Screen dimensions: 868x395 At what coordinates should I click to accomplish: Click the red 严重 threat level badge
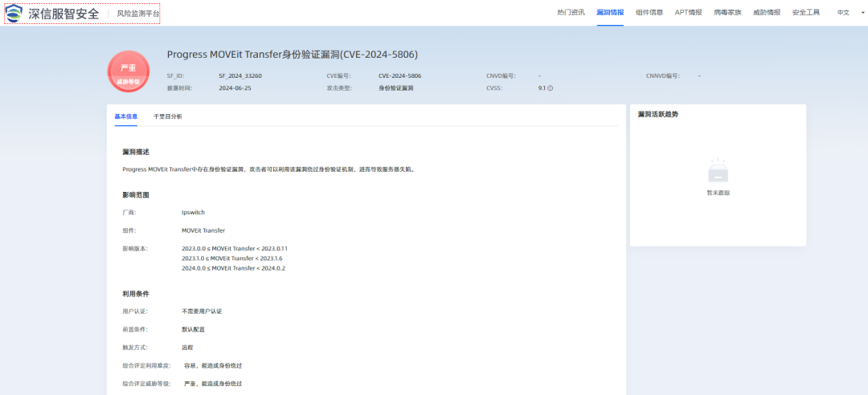(x=129, y=72)
